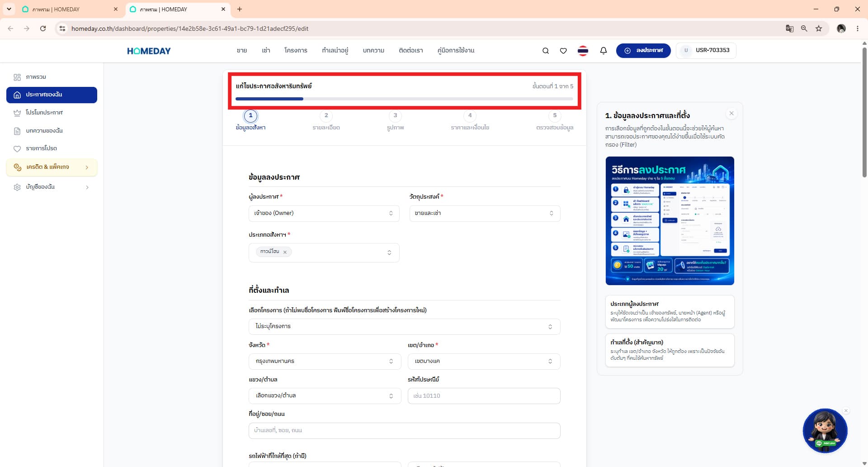Select ประกาศของฉัน in sidebar
Screen dimensions: 868x467
52,95
